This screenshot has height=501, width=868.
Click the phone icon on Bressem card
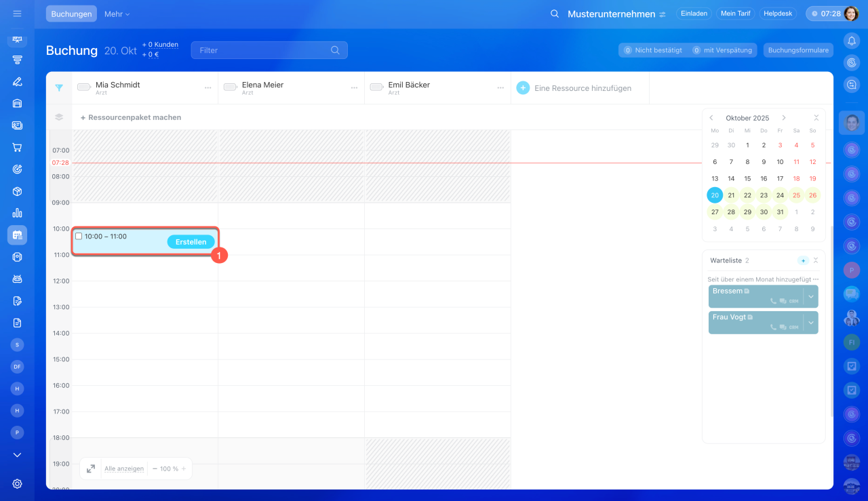pos(774,301)
